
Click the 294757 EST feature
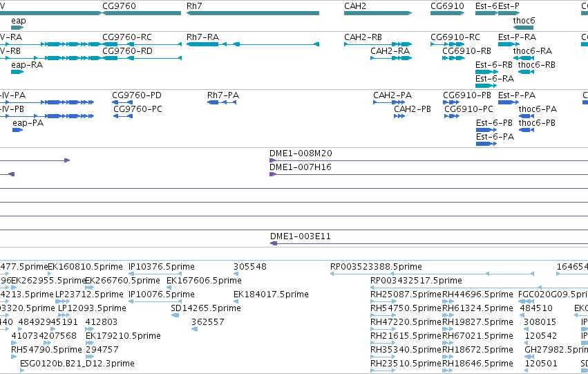pos(90,357)
